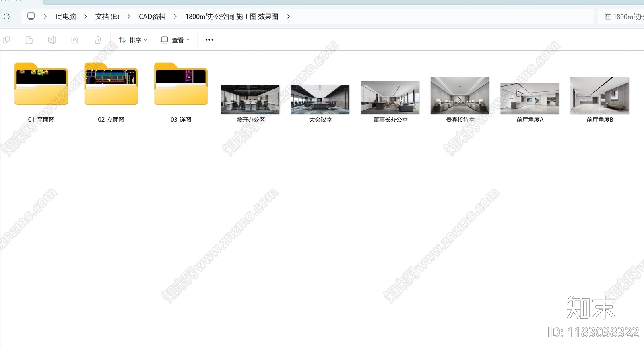This screenshot has width=644, height=348.
Task: Click the file name label 董事长办公室
Action: click(x=390, y=120)
